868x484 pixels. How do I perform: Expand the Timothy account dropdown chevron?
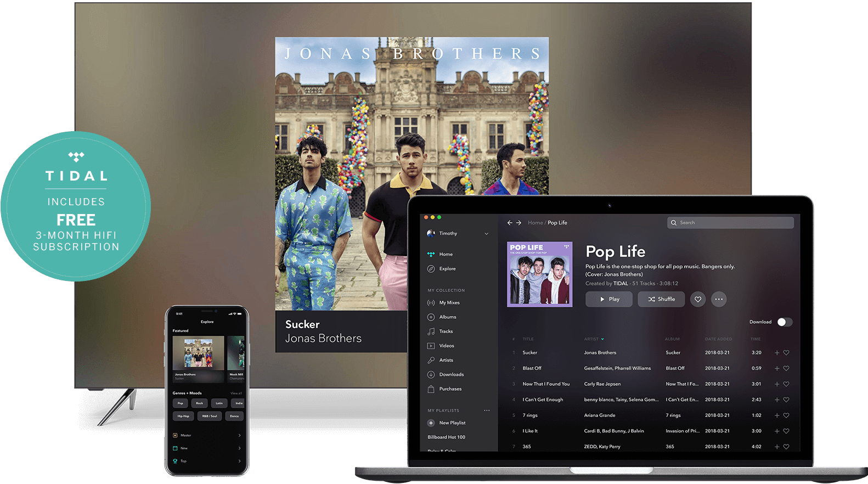click(x=486, y=234)
